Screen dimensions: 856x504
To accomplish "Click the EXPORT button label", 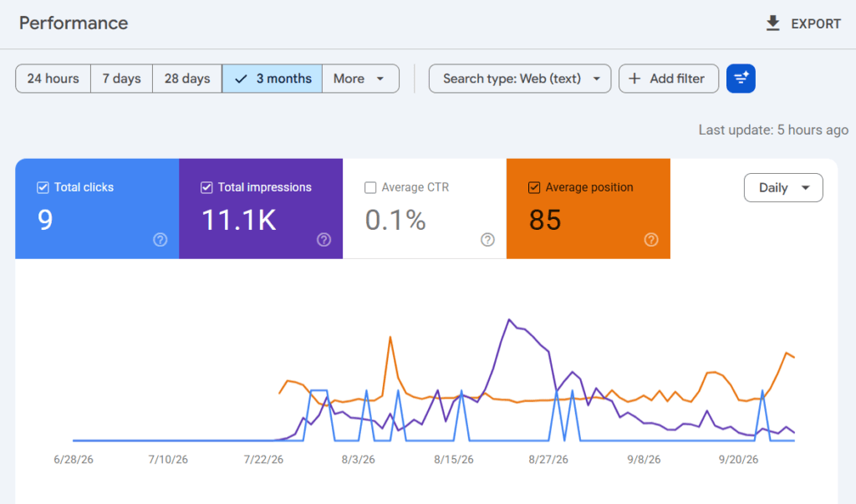I will click(816, 24).
